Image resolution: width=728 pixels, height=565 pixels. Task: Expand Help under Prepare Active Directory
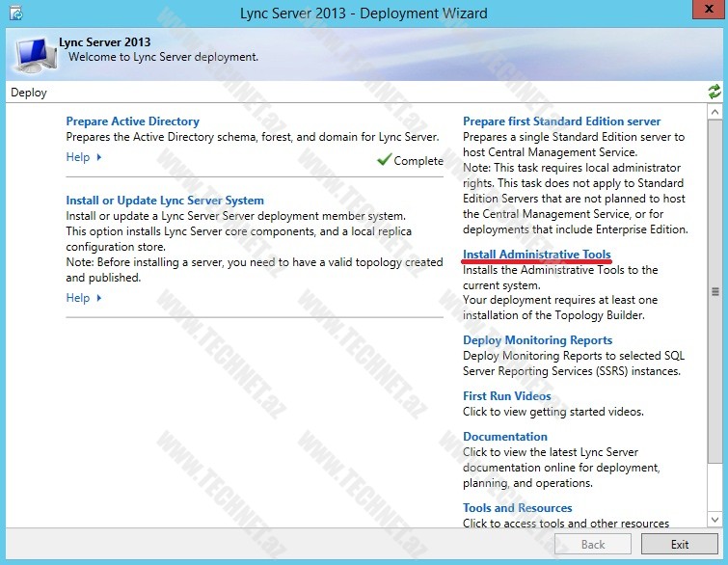[x=84, y=157]
